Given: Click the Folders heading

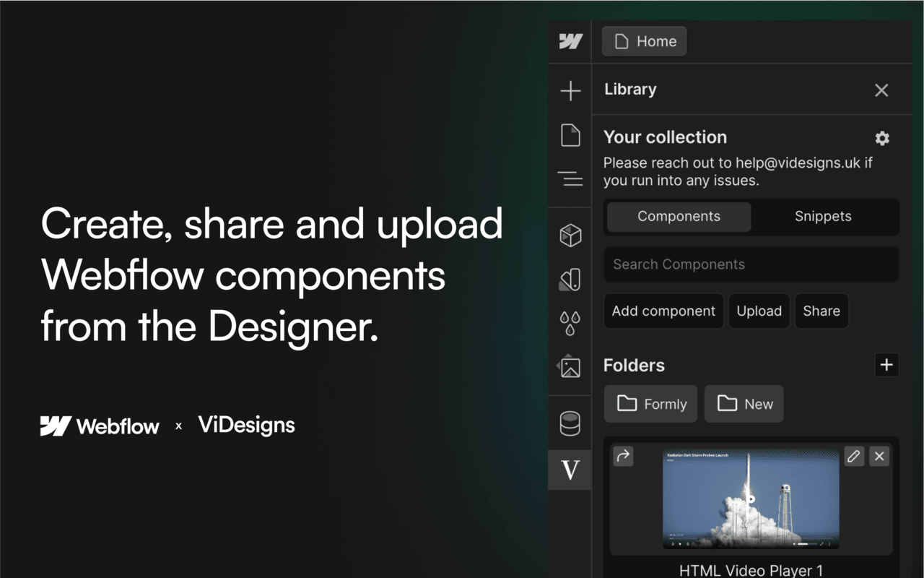Looking at the screenshot, I should [634, 366].
